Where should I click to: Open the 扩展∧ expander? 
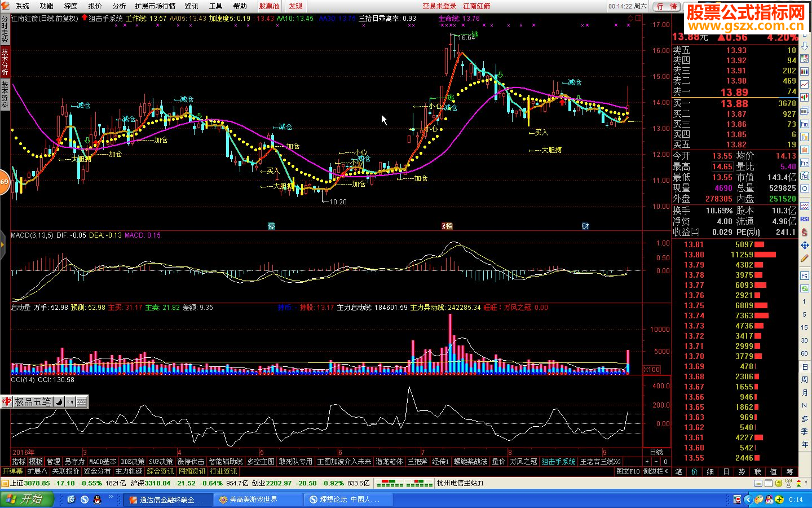[x=37, y=471]
